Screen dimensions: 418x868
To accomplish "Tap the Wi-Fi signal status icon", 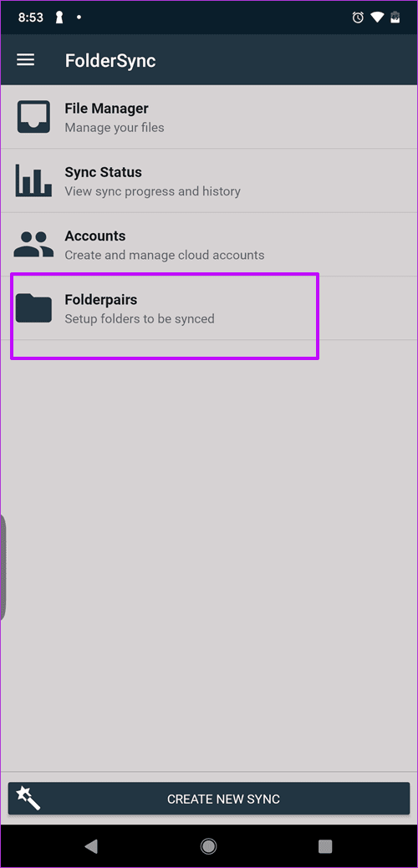I will 377,18.
